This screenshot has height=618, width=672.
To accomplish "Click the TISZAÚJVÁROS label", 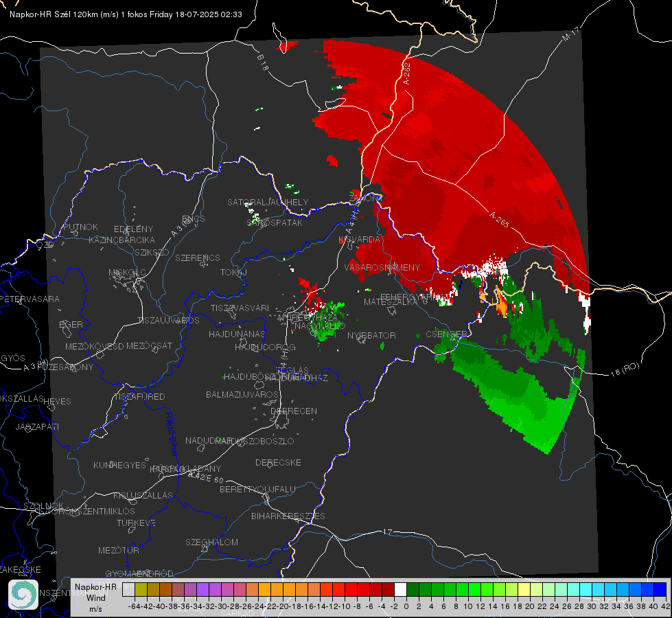I will 168,321.
